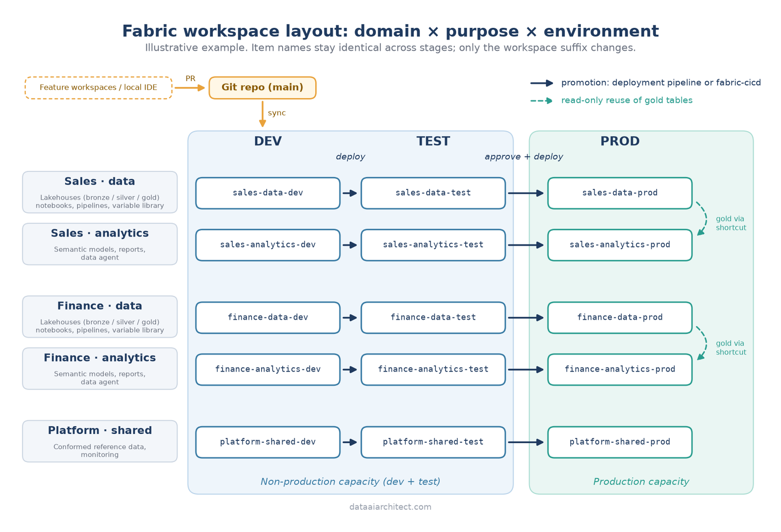Click 'Non-production capacity (dev + test)' text
The height and width of the screenshot is (532, 781).
350,482
